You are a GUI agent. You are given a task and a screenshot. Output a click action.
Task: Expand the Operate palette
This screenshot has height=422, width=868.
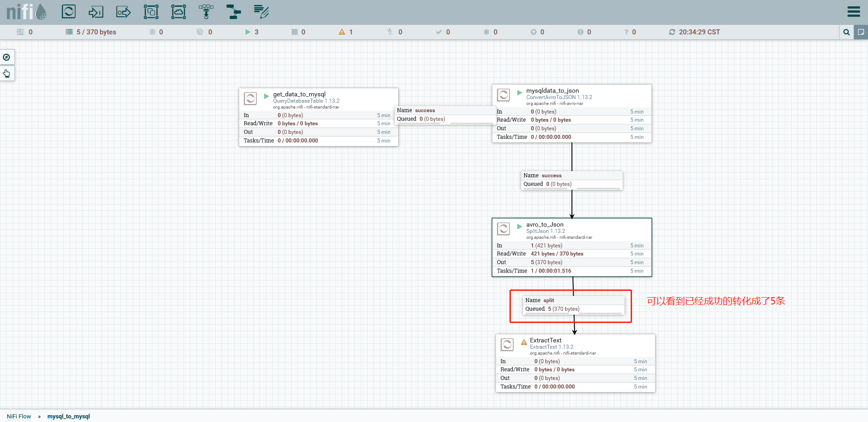[7, 73]
